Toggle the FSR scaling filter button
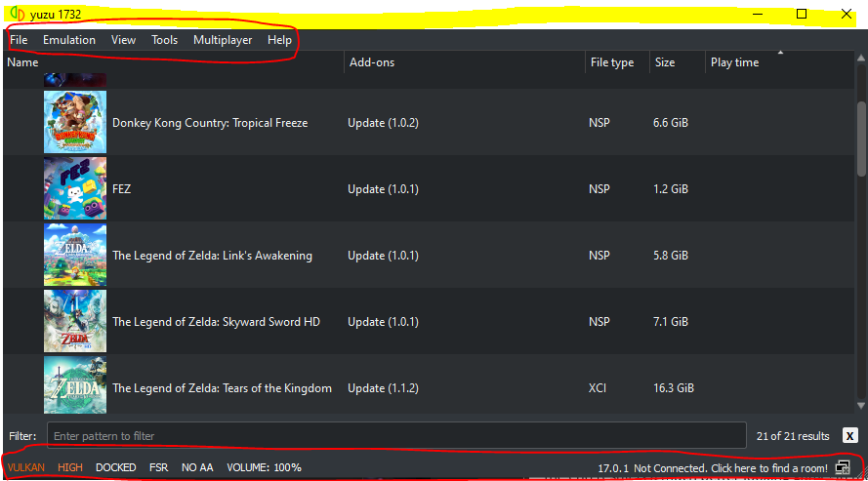Screen dimensions: 868x481 coord(158,467)
